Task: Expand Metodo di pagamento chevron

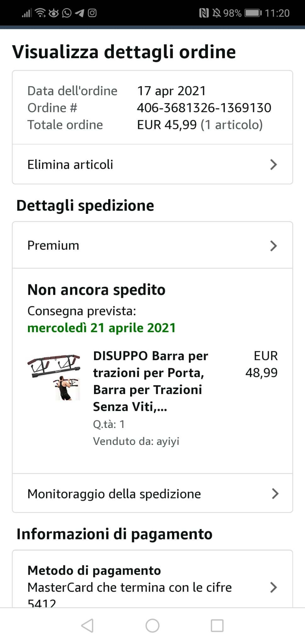Action: 273,587
